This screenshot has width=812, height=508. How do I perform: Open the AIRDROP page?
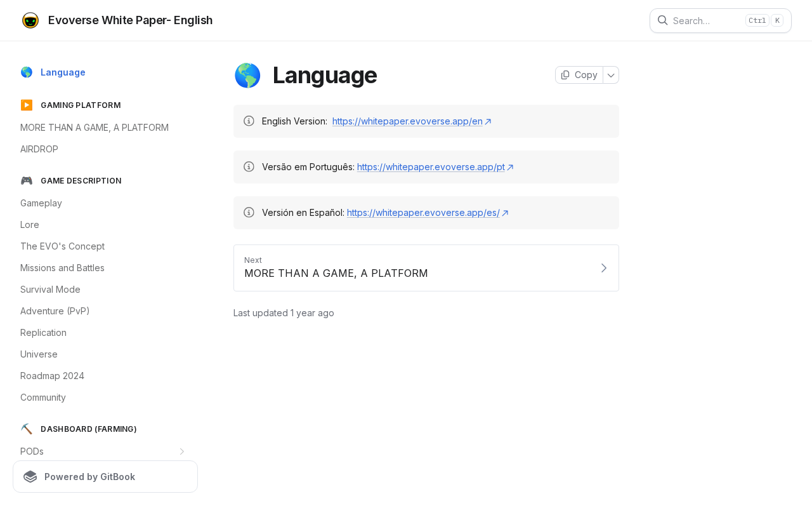(x=39, y=149)
